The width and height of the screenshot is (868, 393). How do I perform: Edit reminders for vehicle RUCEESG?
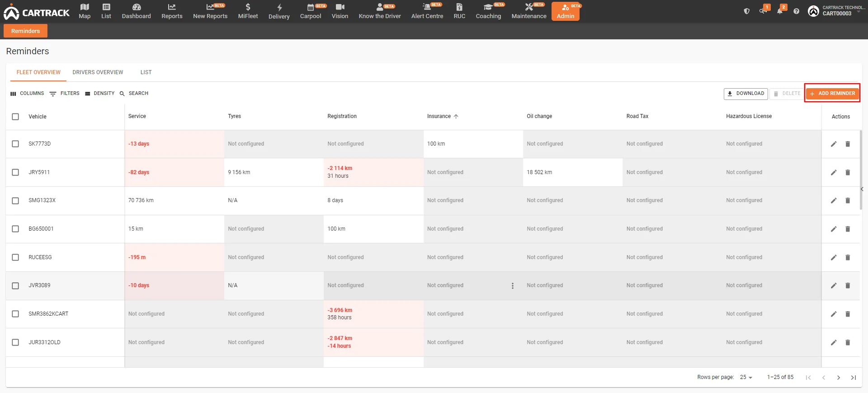[834, 257]
